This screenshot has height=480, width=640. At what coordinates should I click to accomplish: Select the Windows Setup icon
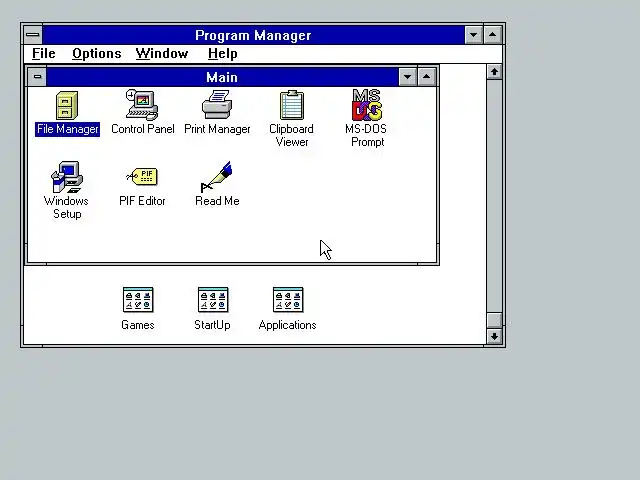tap(67, 177)
